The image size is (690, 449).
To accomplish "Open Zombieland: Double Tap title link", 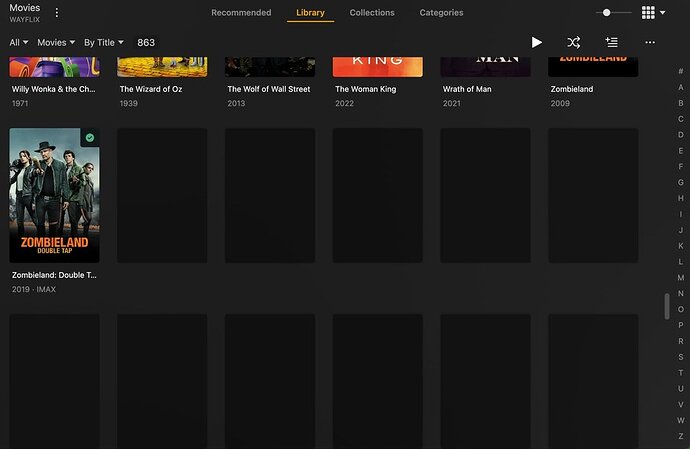I will 54,275.
